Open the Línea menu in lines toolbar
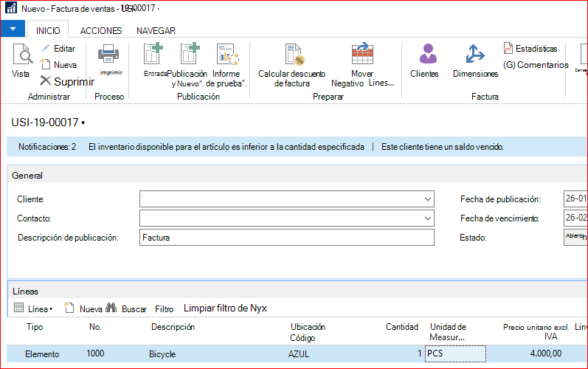The width and height of the screenshot is (588, 369). pyautogui.click(x=33, y=308)
